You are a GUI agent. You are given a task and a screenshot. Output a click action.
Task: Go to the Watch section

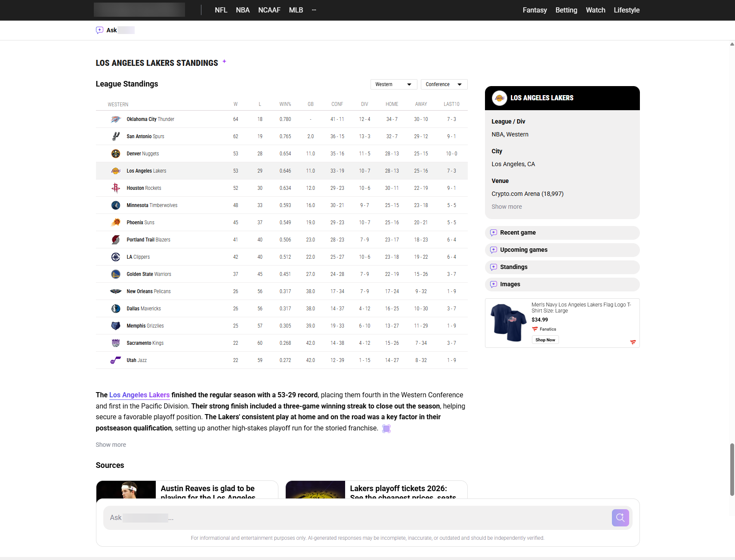[x=596, y=10]
